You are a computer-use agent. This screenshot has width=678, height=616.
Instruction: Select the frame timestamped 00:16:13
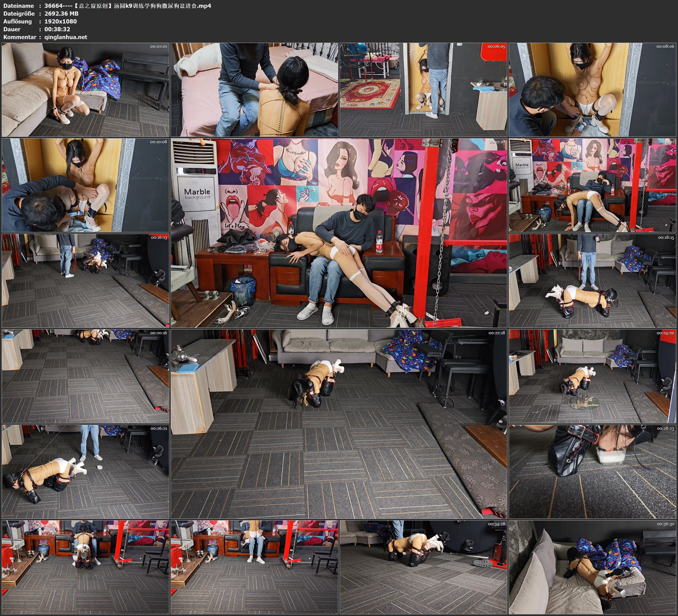click(85, 280)
